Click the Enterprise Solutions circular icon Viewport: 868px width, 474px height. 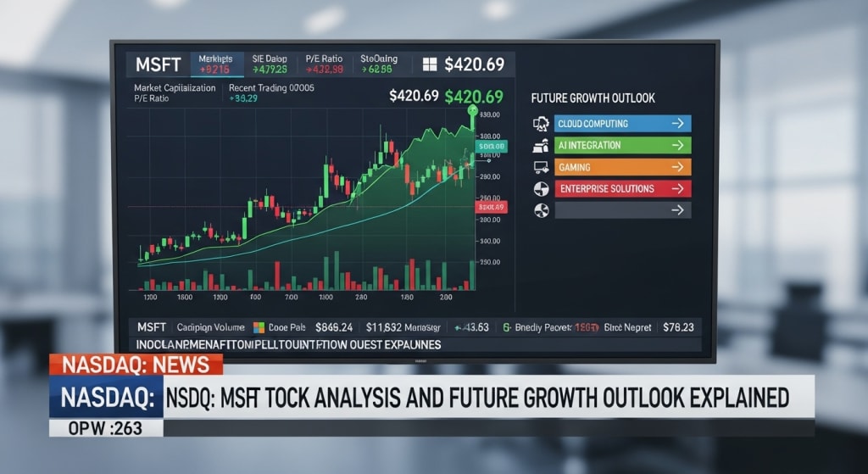click(541, 189)
